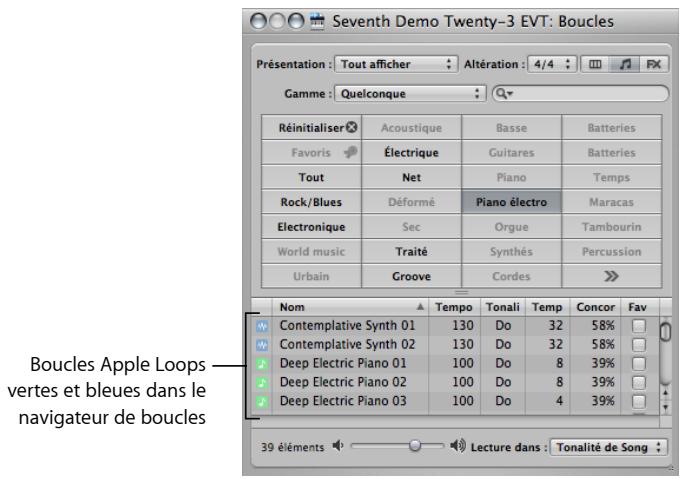
Task: Select the Déformé category button
Action: point(411,202)
